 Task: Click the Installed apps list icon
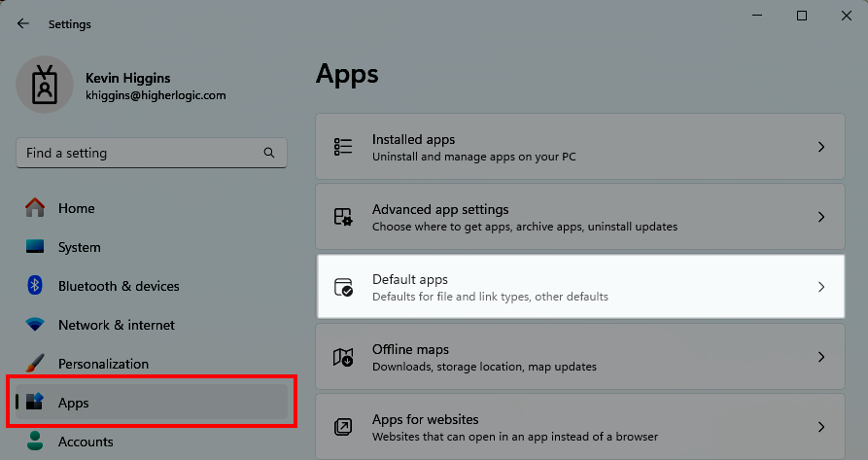pyautogui.click(x=343, y=147)
